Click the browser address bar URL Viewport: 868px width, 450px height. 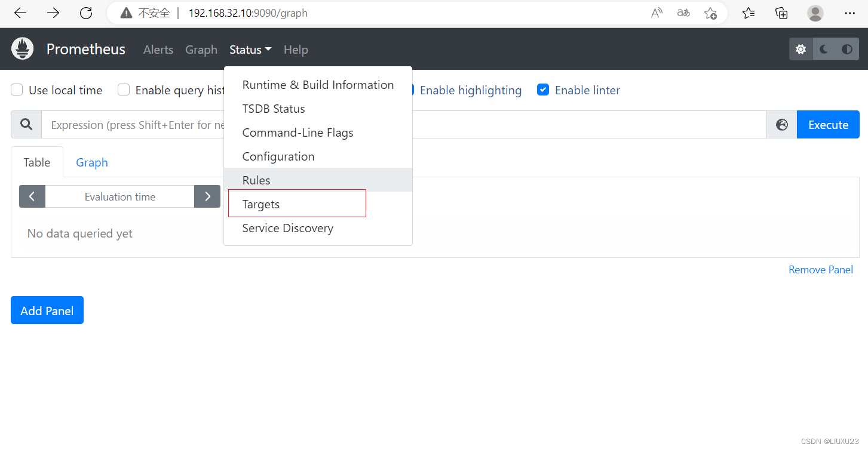[x=248, y=13]
